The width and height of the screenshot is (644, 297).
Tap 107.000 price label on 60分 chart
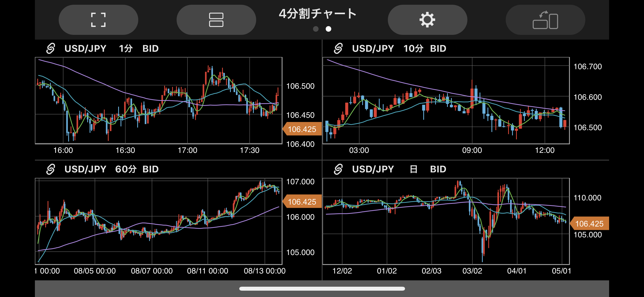coord(300,182)
